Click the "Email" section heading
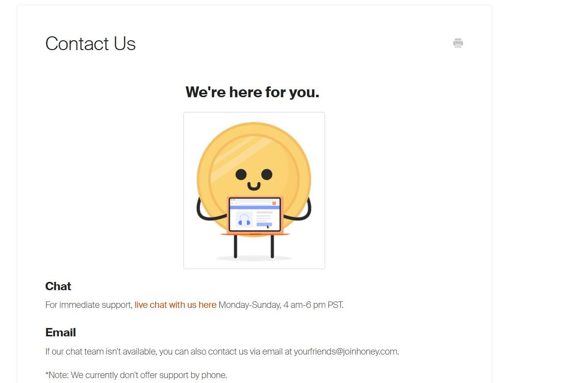588x383 pixels. 60,332
